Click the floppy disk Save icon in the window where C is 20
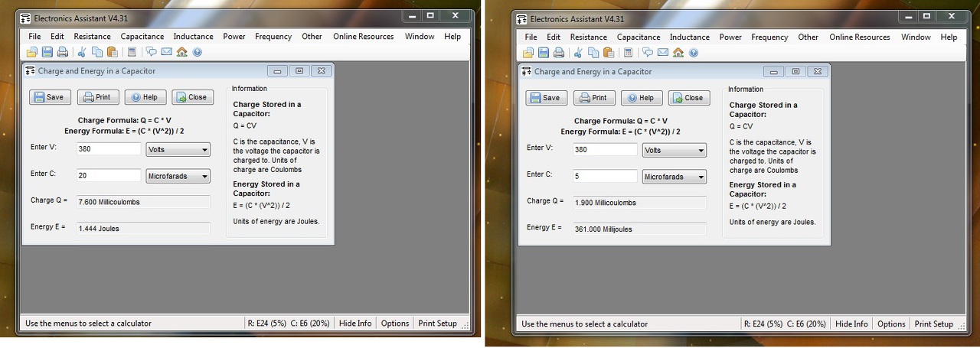The width and height of the screenshot is (980, 348). tap(47, 52)
